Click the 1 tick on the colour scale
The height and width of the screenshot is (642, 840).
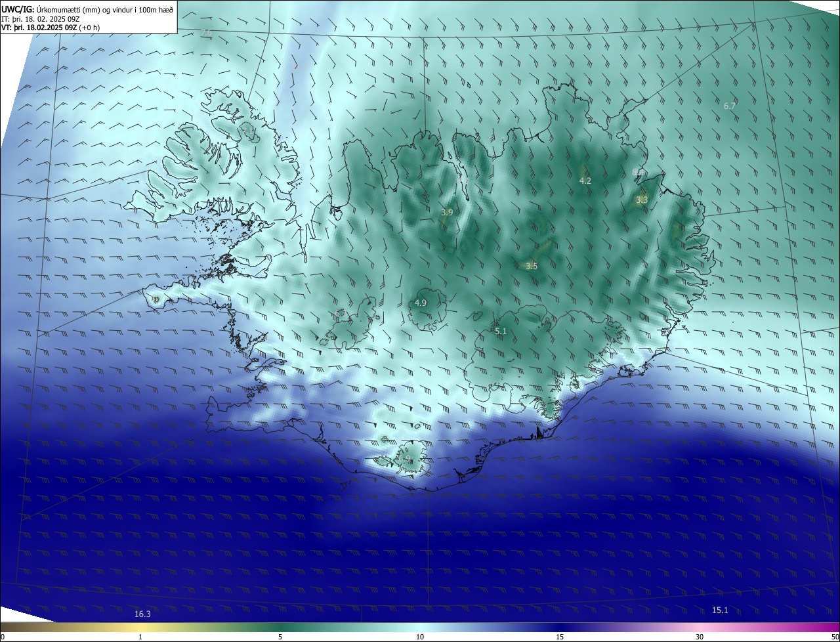point(140,637)
